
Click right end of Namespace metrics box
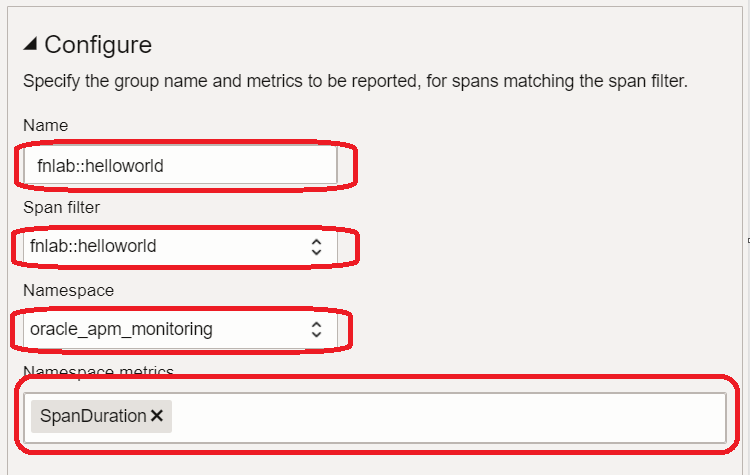point(710,416)
